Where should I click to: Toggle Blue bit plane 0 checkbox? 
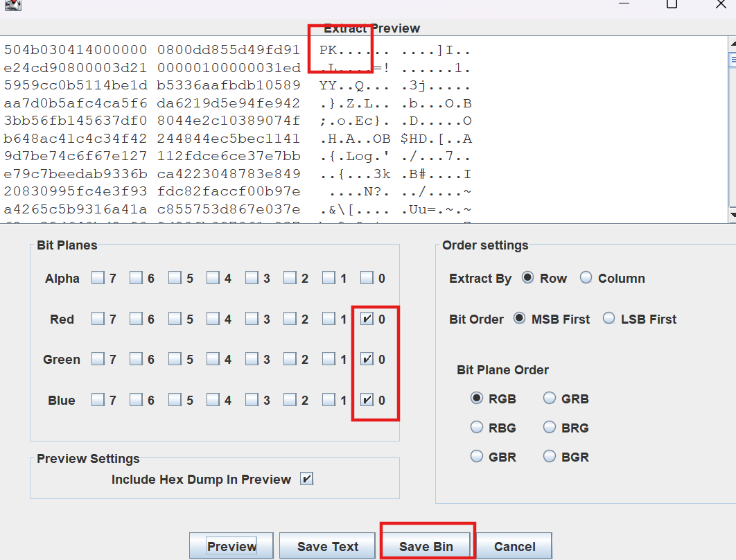pos(367,400)
